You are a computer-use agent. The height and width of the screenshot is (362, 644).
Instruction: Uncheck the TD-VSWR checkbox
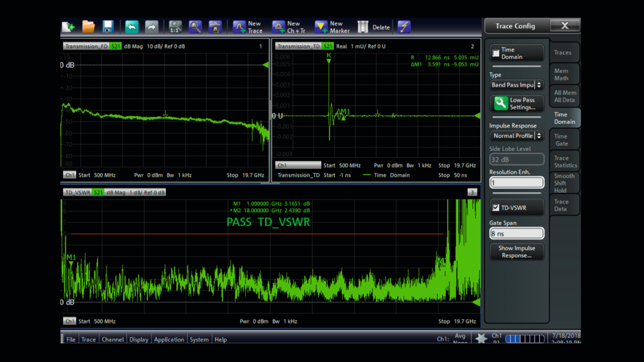pyautogui.click(x=496, y=208)
